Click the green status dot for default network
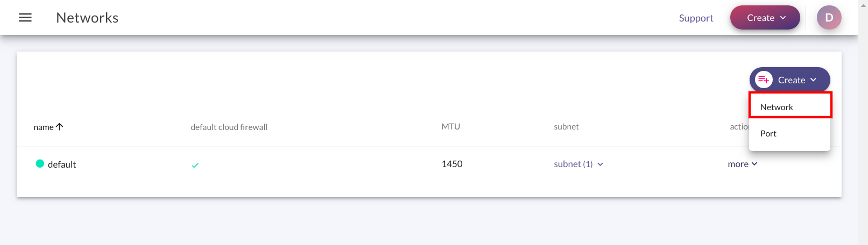 [x=40, y=164]
